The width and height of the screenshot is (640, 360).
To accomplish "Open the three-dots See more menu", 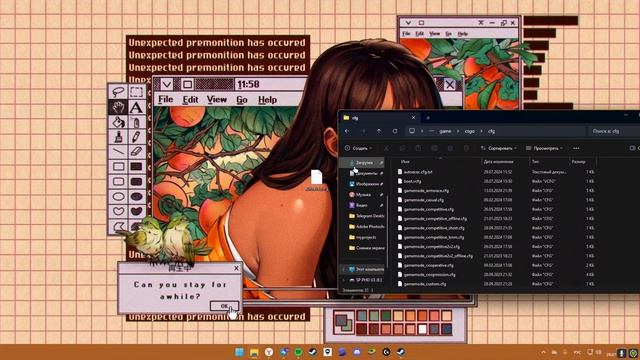I will pyautogui.click(x=576, y=148).
